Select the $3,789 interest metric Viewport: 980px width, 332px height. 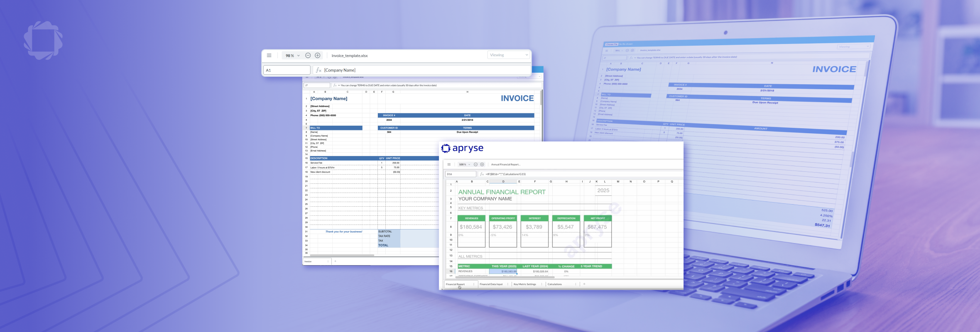[534, 227]
